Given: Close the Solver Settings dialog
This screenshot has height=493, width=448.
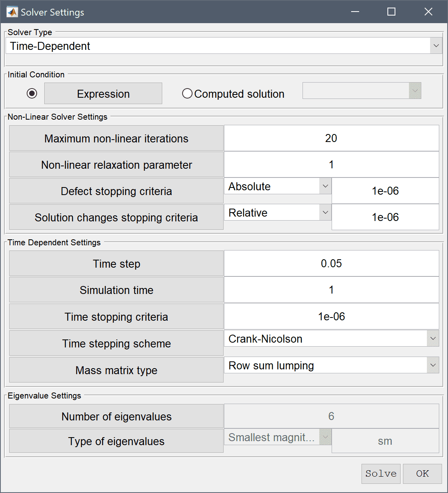Looking at the screenshot, I should pos(428,12).
